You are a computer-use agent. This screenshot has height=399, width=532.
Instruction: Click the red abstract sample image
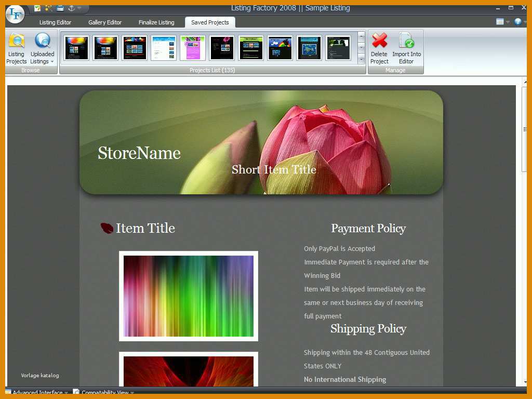(x=188, y=370)
